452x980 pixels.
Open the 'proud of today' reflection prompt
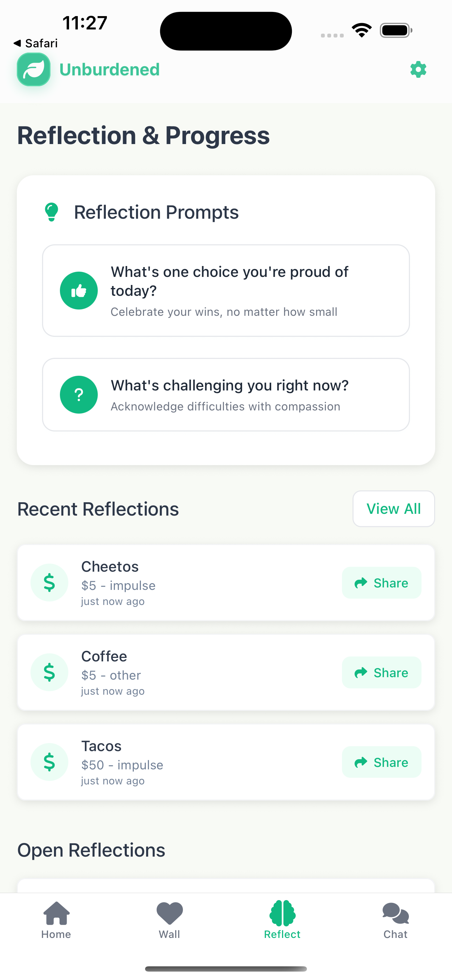[226, 291]
